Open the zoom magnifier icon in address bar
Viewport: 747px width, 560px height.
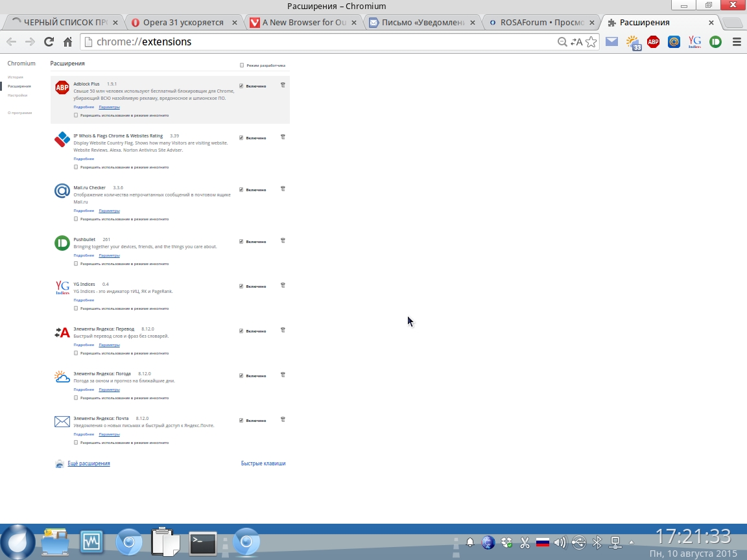[562, 42]
